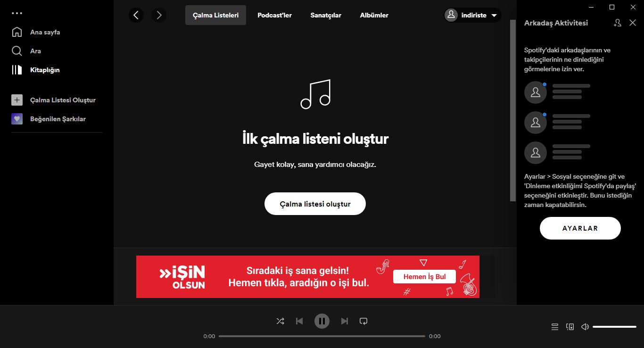Viewport: 644px width, 348px height.
Task: Open connect to a device icon
Action: (x=570, y=327)
